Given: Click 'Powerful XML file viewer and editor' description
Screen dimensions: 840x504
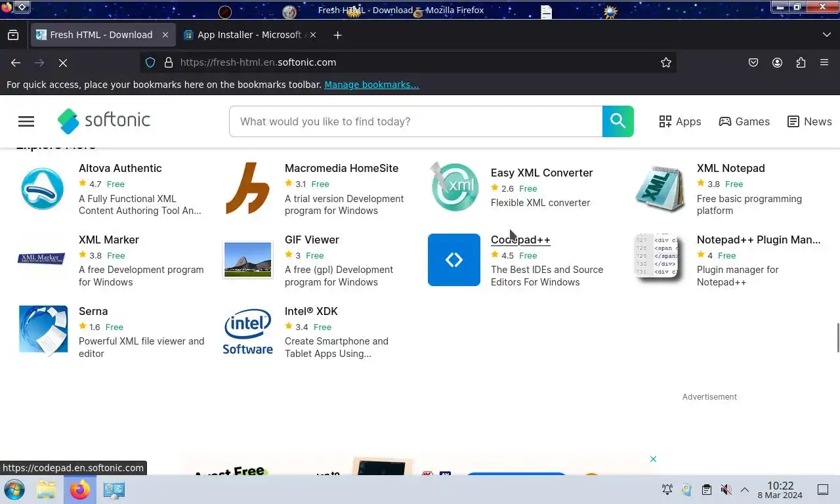Looking at the screenshot, I should 141,347.
